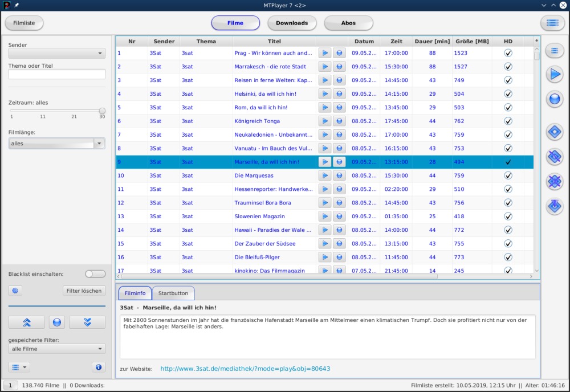570x392 pixels.
Task: Sort by Titel column header
Action: pos(275,42)
